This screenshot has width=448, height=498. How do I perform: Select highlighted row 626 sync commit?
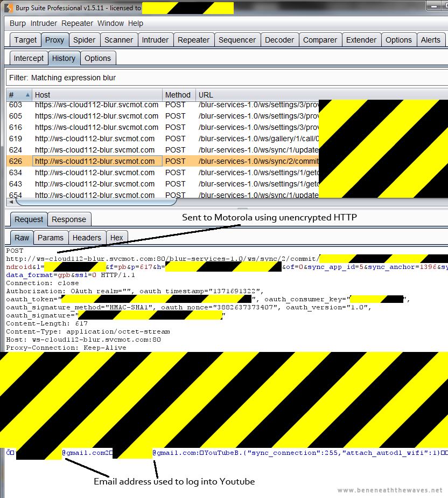click(163, 161)
